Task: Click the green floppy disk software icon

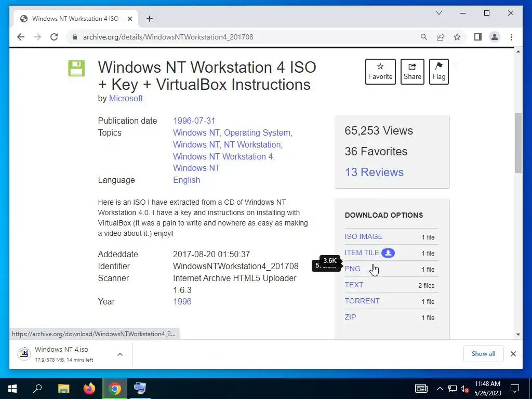Action: click(76, 68)
